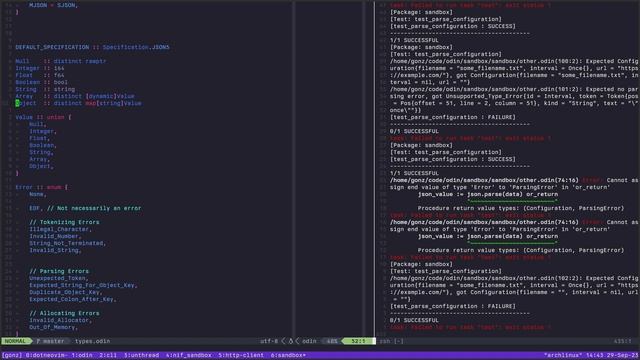The image size is (640, 360).
Task: Click the Expected_Colon_After_Key enum member
Action: pyautogui.click(x=73, y=299)
